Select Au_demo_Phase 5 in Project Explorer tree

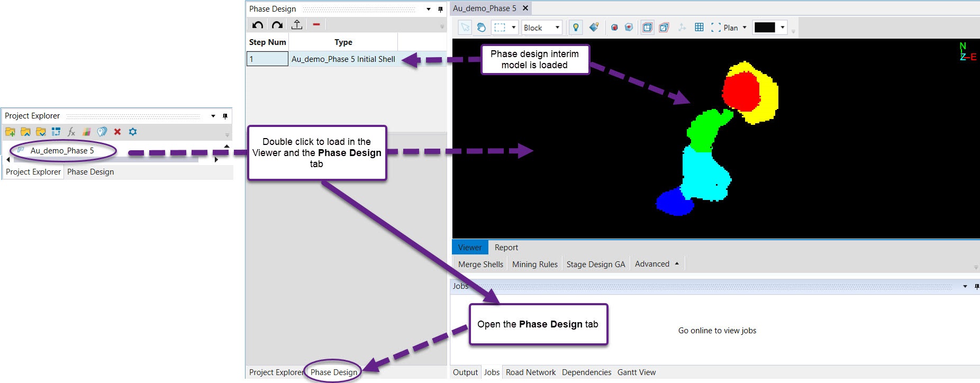[62, 151]
